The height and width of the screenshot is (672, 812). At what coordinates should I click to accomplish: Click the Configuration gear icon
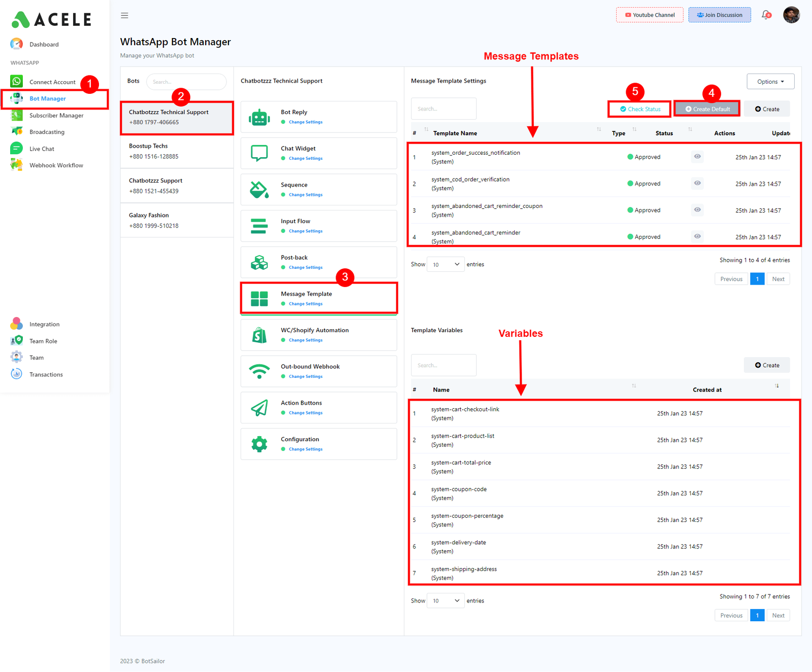[259, 444]
